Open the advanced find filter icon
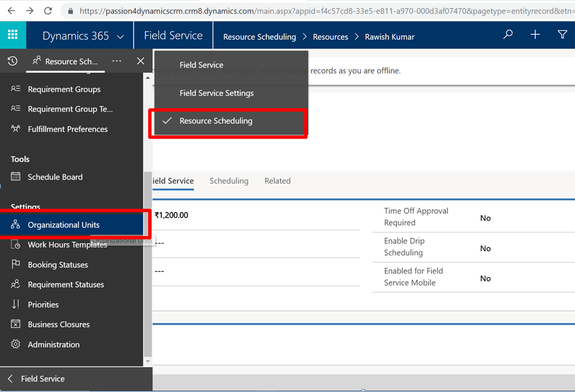Viewport: 575px width, 392px height. (562, 35)
